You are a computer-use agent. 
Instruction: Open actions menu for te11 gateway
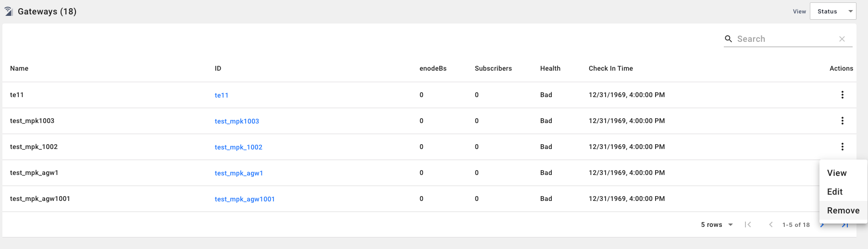[x=842, y=95]
